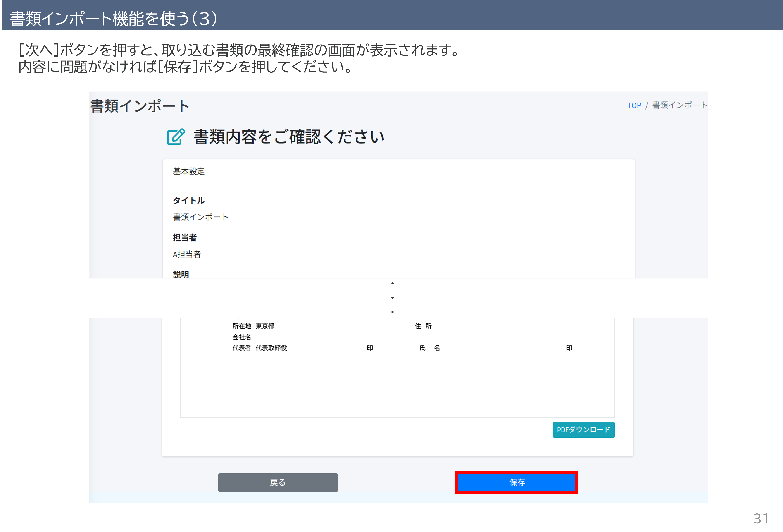The width and height of the screenshot is (783, 532).
Task: Click 住 所 label in preview
Action: click(x=423, y=326)
